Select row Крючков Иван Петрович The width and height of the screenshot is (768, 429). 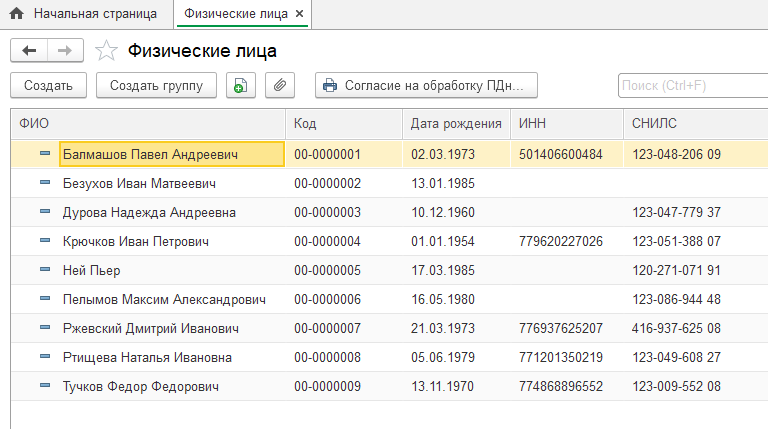(135, 241)
